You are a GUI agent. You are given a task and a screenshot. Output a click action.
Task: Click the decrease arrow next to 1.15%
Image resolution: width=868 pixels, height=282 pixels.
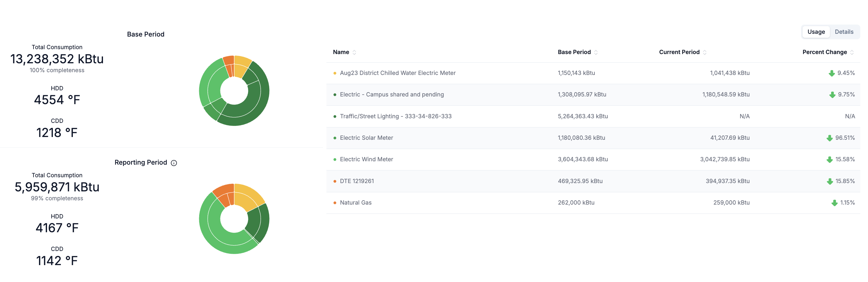point(834,203)
